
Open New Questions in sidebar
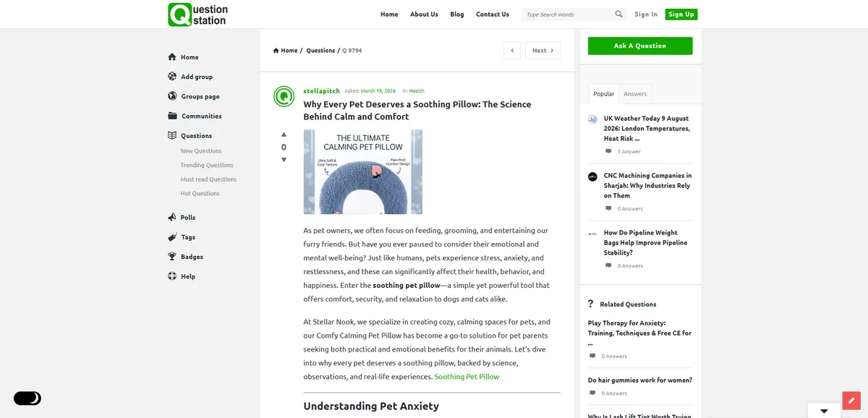[x=201, y=151]
